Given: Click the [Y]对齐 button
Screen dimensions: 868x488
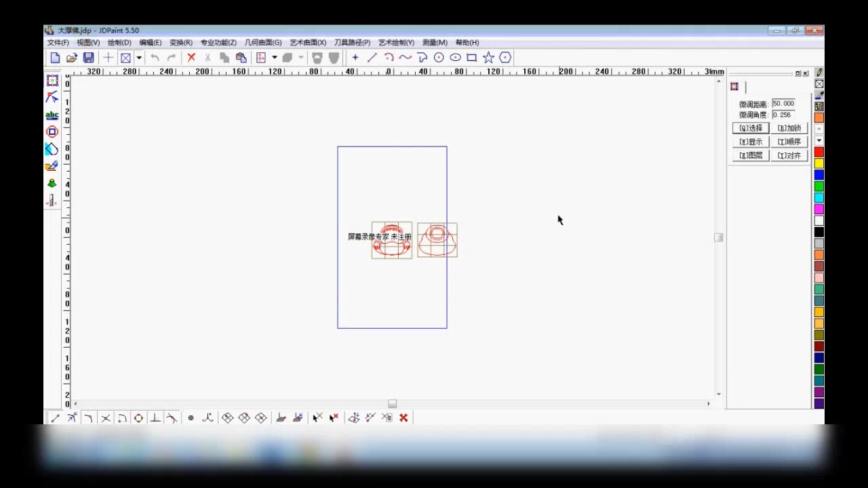Looking at the screenshot, I should point(789,155).
